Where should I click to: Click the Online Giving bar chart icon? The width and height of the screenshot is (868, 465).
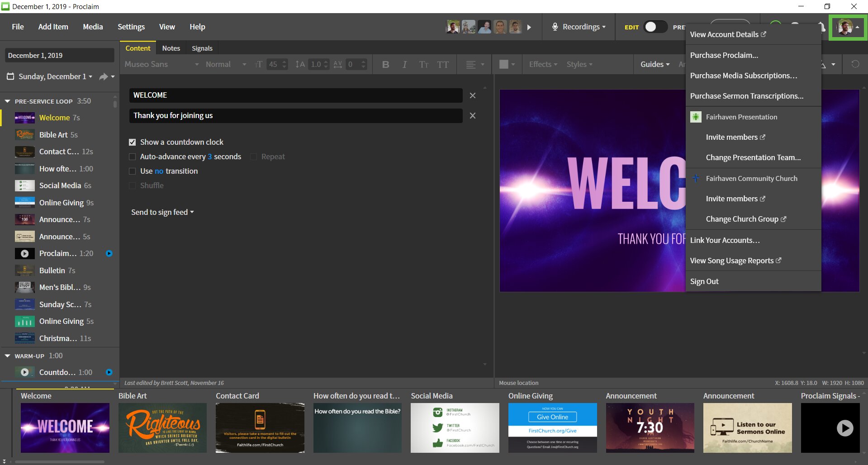[x=25, y=321]
